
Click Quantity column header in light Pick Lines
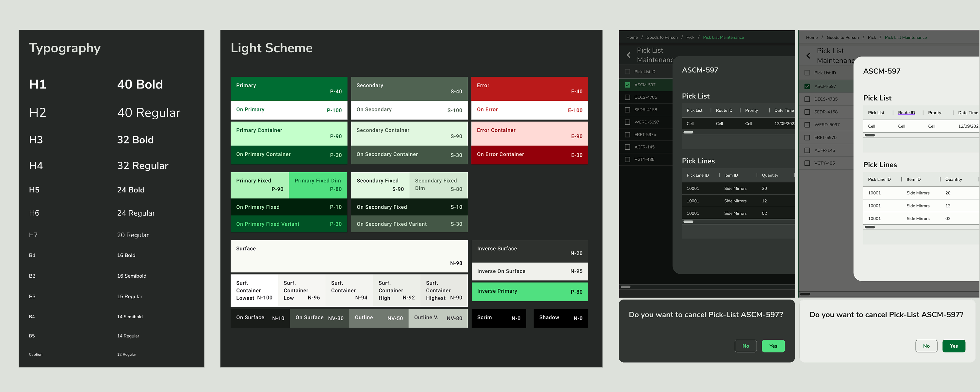[953, 180]
